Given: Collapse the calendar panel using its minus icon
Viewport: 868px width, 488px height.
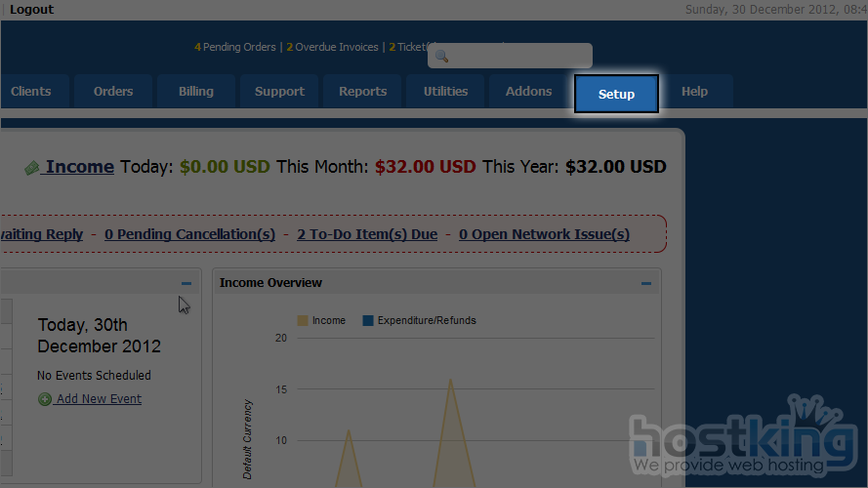Looking at the screenshot, I should click(x=186, y=283).
